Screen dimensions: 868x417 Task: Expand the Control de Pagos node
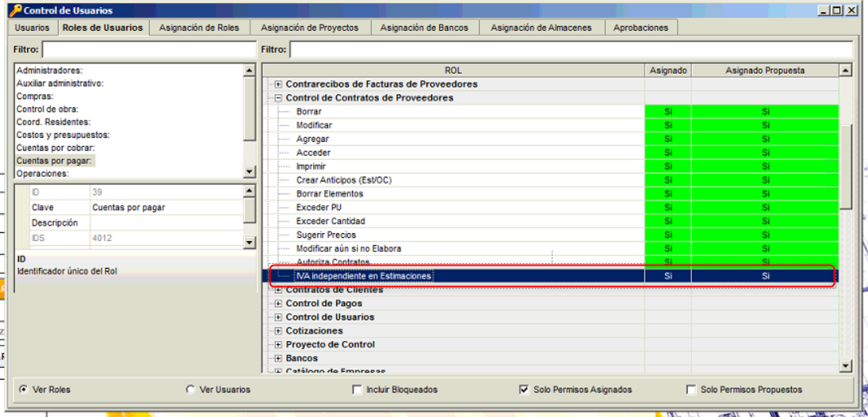click(278, 304)
